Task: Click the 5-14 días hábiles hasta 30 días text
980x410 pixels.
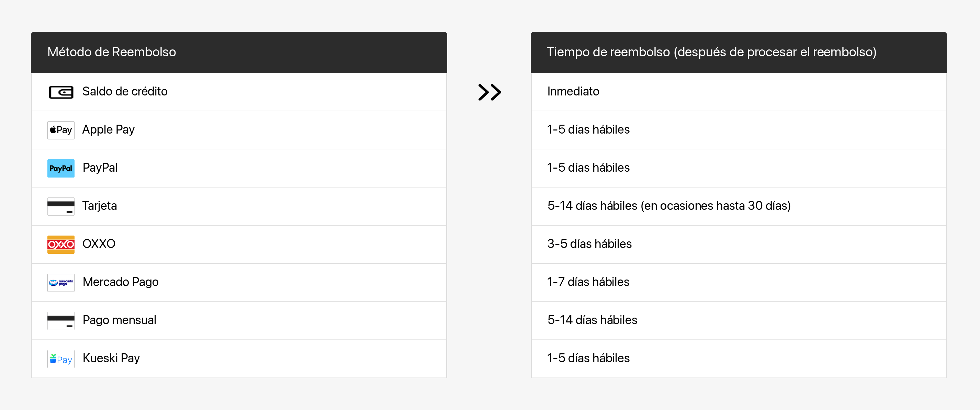Action: click(x=669, y=206)
